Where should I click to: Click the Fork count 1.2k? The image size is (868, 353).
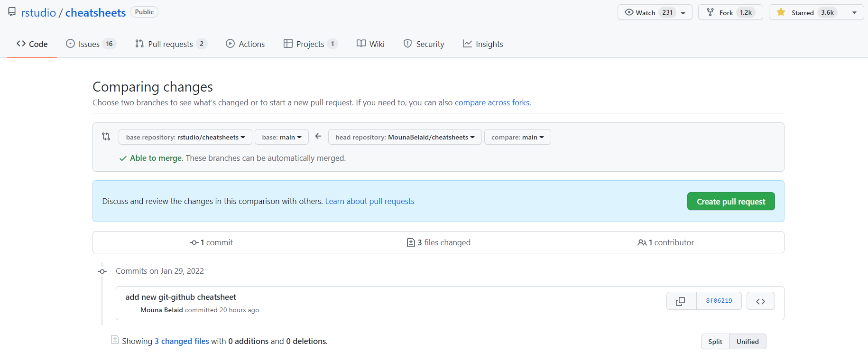(746, 12)
